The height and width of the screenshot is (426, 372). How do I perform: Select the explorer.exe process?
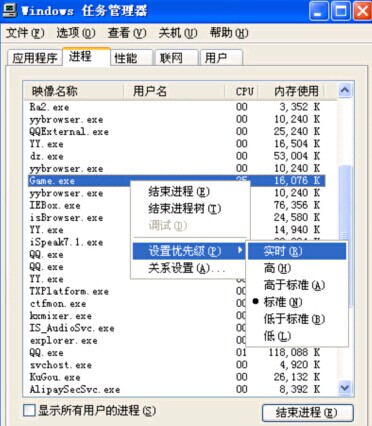click(63, 340)
